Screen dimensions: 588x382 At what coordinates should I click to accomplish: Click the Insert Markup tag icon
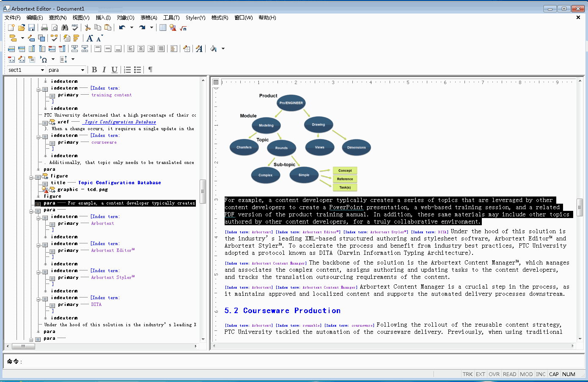tap(13, 38)
